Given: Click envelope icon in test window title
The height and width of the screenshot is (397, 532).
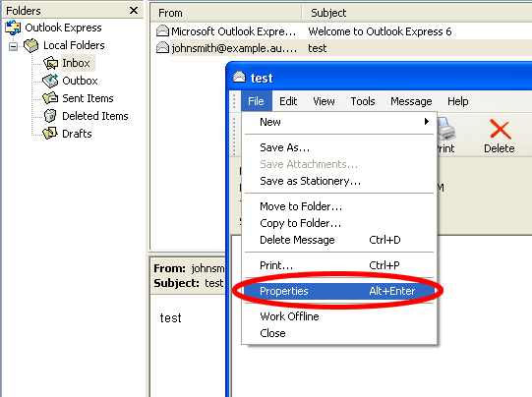Looking at the screenshot, I should click(x=239, y=78).
